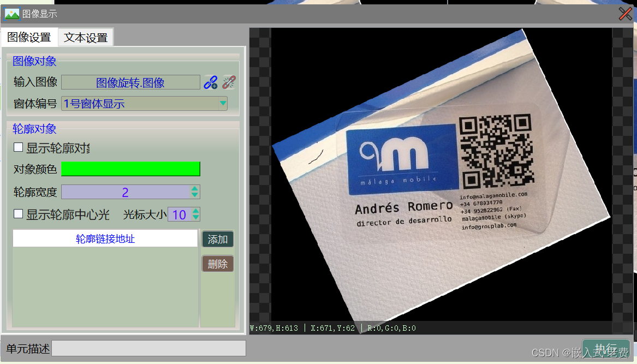This screenshot has height=364, width=637.
Task: Select the 1号窗体显示 combo box
Action: (144, 104)
